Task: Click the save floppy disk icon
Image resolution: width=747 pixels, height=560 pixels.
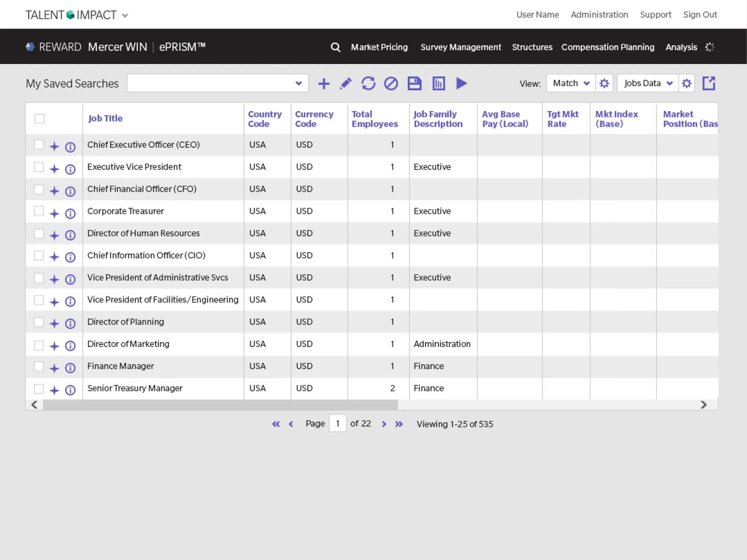Action: pyautogui.click(x=414, y=83)
